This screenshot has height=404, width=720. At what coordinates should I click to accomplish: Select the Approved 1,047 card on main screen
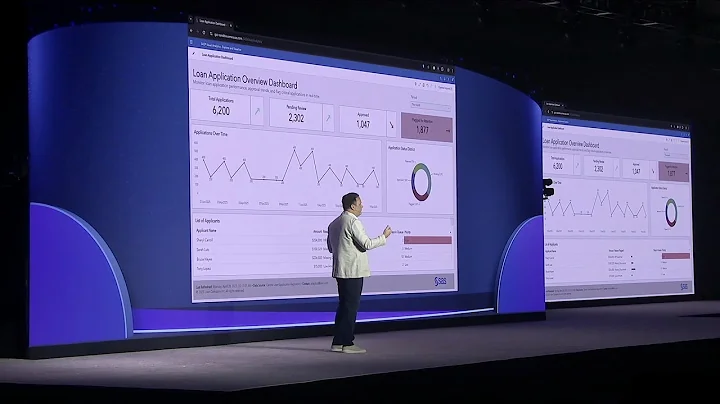pyautogui.click(x=363, y=120)
